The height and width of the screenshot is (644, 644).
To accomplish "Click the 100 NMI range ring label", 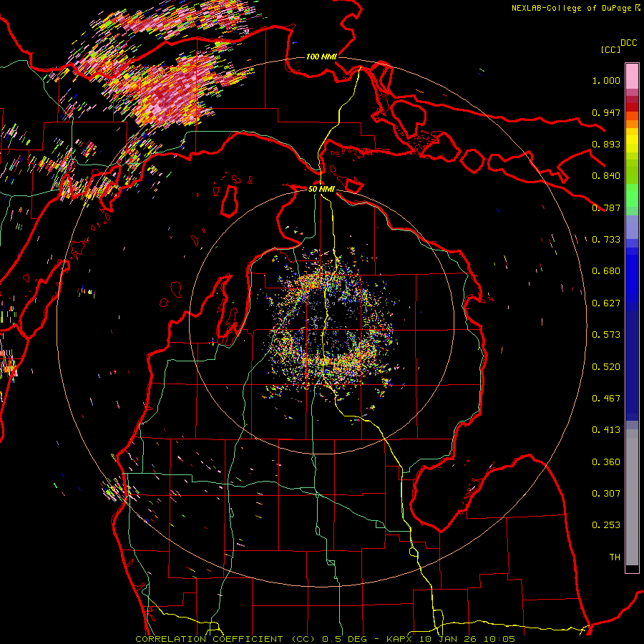I will coord(321,57).
